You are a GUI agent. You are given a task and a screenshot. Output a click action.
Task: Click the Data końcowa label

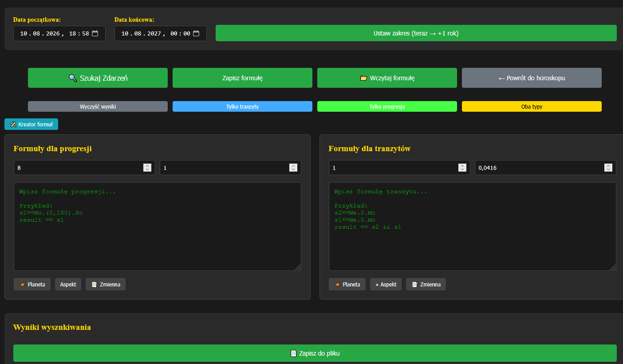[x=134, y=20]
